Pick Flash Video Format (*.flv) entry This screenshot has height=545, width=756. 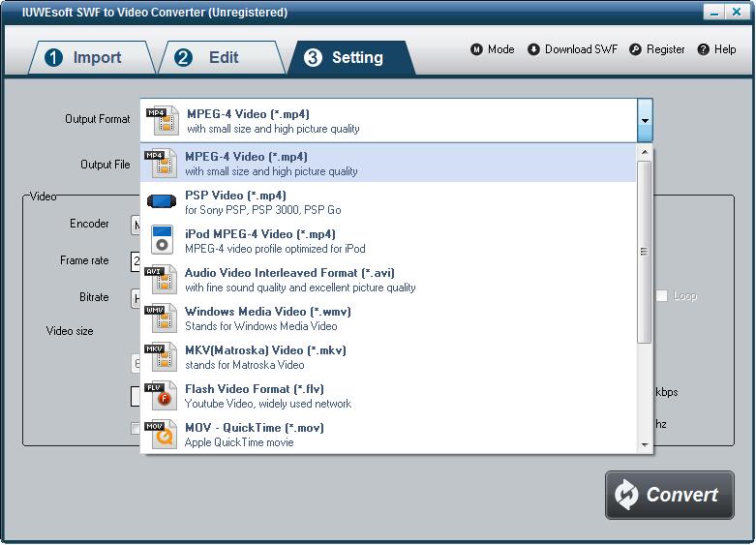[x=388, y=395]
